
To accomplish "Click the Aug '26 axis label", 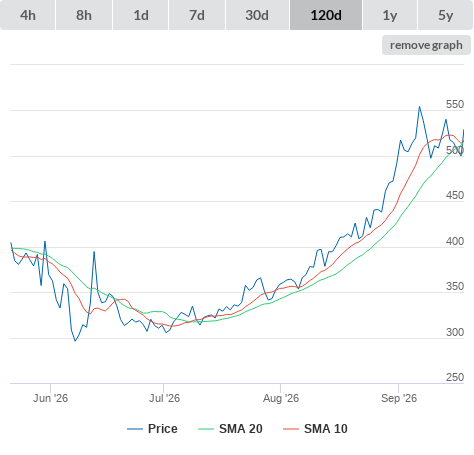I will (x=281, y=398).
